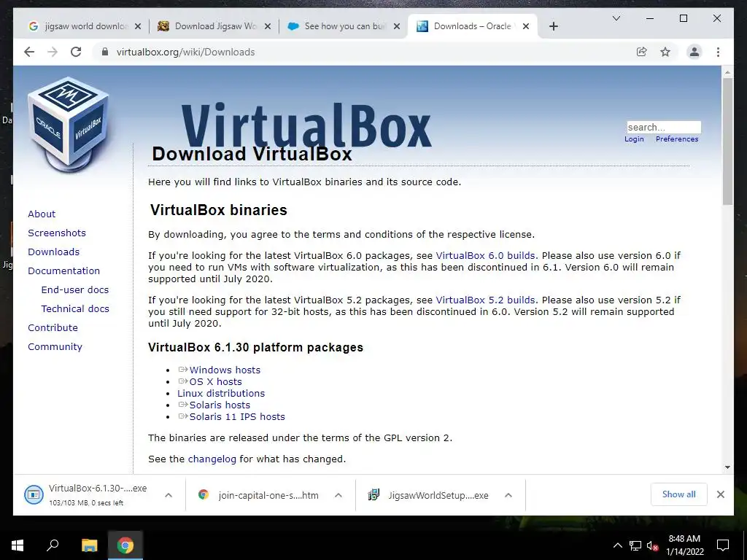Screen dimensions: 747x560
Task: Open a new tab with the plus button
Action: [553, 26]
